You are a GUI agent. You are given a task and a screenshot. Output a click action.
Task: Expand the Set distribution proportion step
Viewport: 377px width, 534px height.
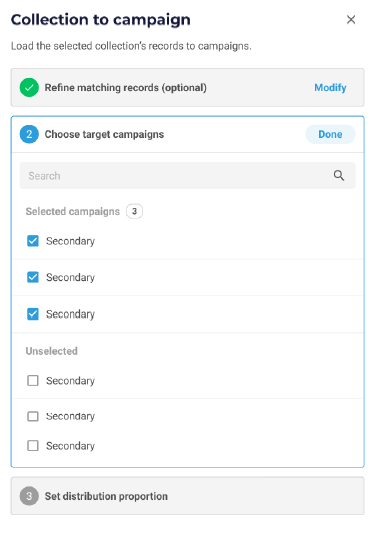coord(187,496)
